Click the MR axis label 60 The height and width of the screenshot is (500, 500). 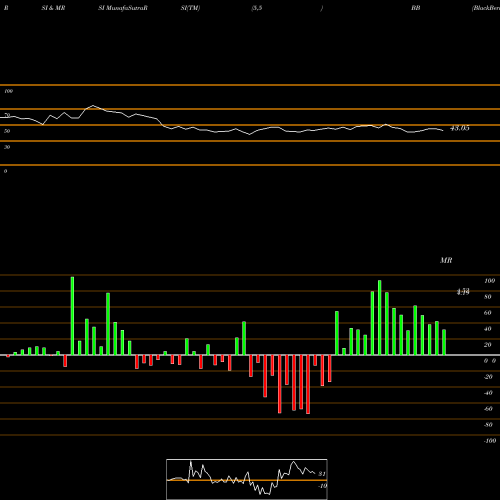pyautogui.click(x=488, y=313)
